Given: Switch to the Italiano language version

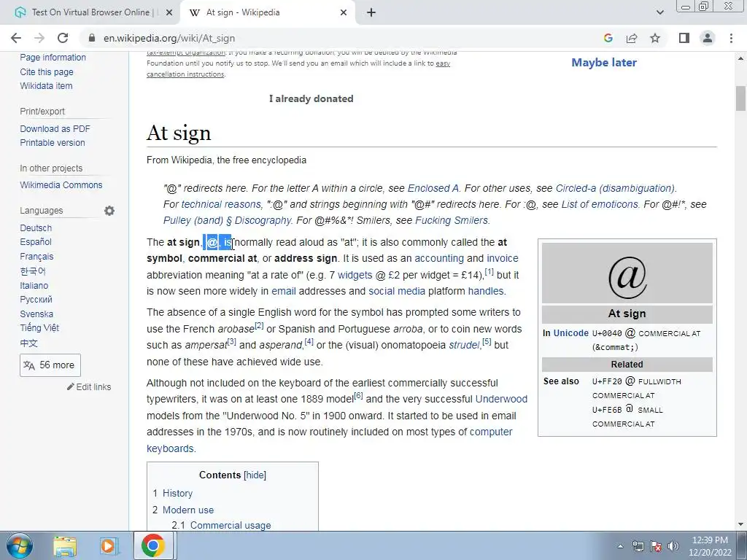Looking at the screenshot, I should point(34,286).
